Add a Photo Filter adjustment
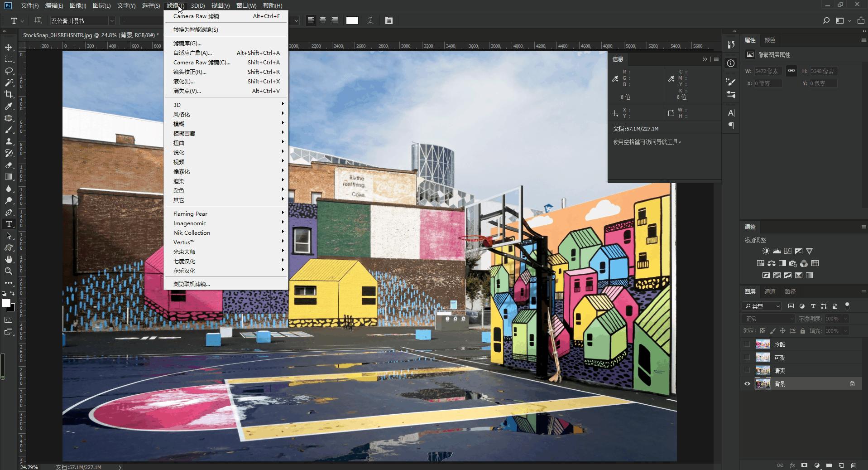868x470 pixels. tap(793, 263)
